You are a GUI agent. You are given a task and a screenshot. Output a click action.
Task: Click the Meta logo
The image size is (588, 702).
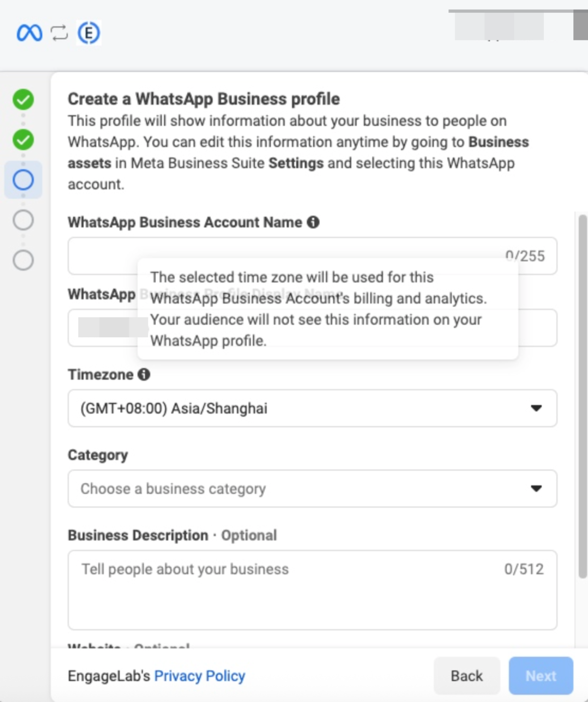[30, 33]
